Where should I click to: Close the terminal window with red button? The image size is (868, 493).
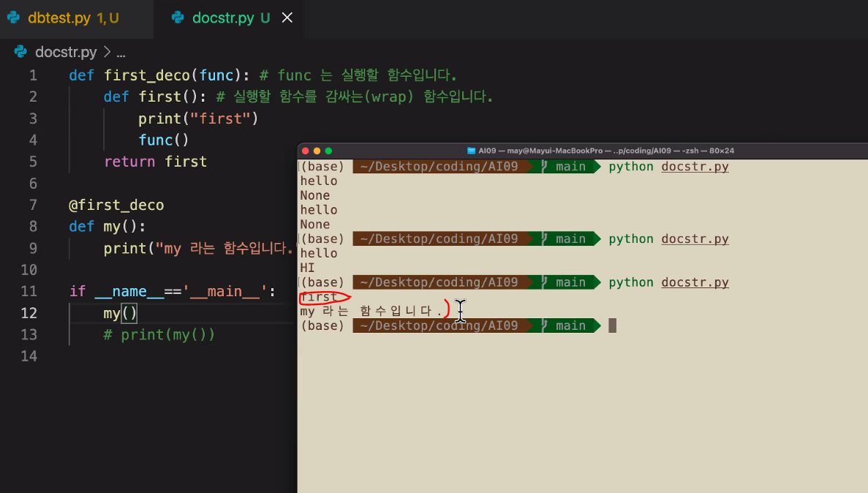pos(306,151)
